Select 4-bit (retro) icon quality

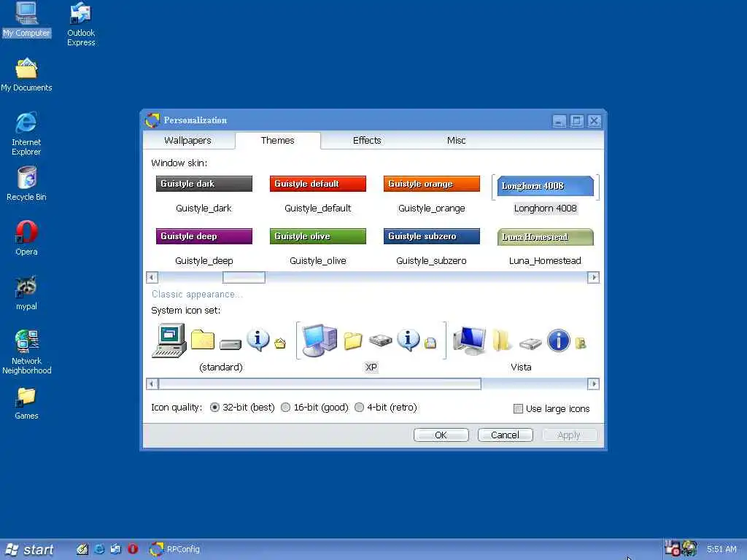[359, 407]
